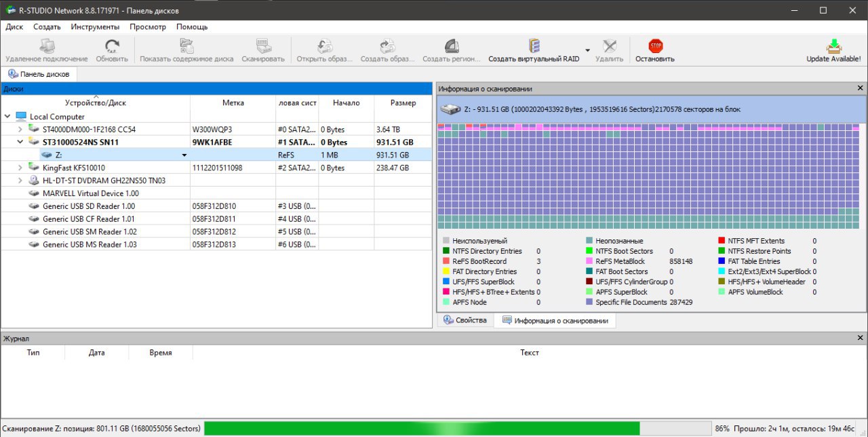This screenshot has height=437, width=868.
Task: Open the Инструменты menu
Action: click(x=95, y=27)
